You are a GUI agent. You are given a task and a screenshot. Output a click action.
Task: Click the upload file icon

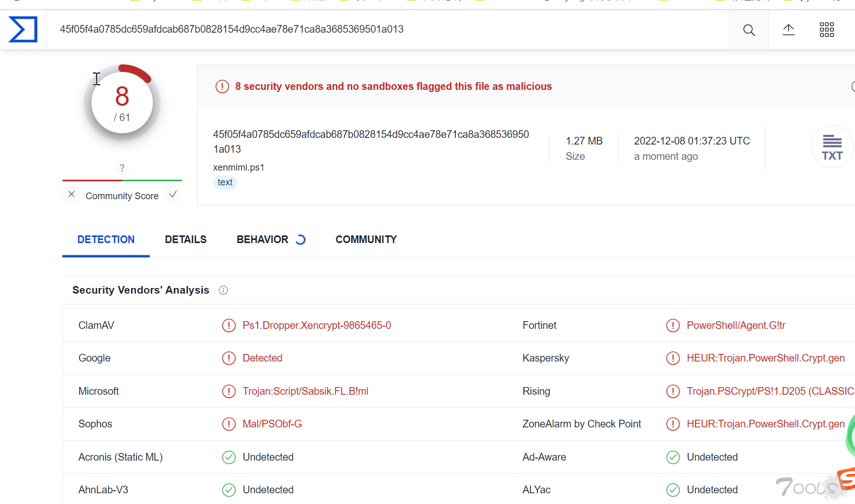coord(789,30)
